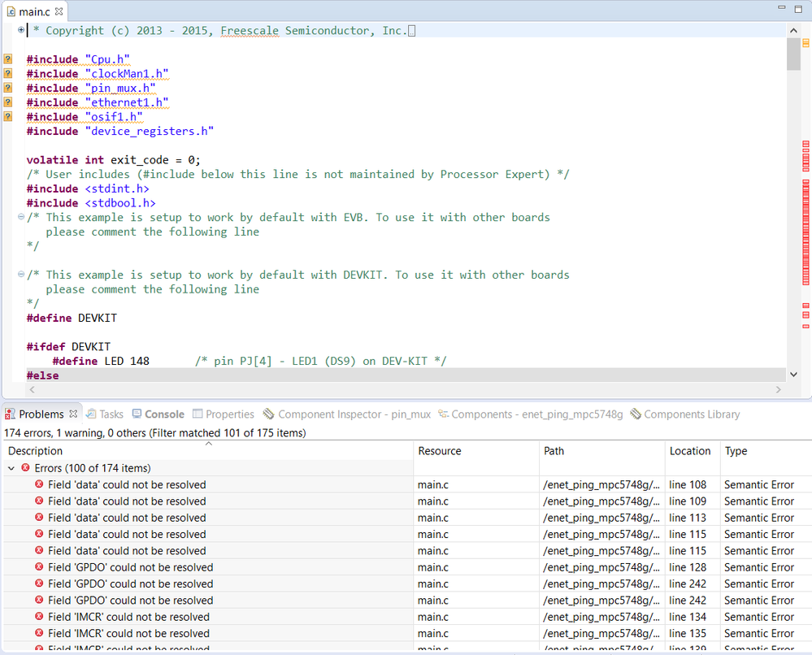Close the Problems view tab
The image size is (812, 655).
click(73, 414)
